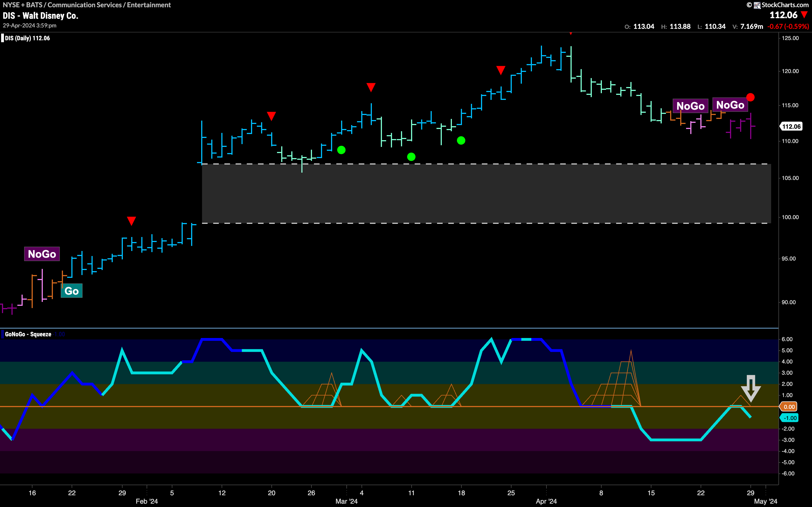Click the date label 26 on time axis
The height and width of the screenshot is (507, 812).
[311, 493]
